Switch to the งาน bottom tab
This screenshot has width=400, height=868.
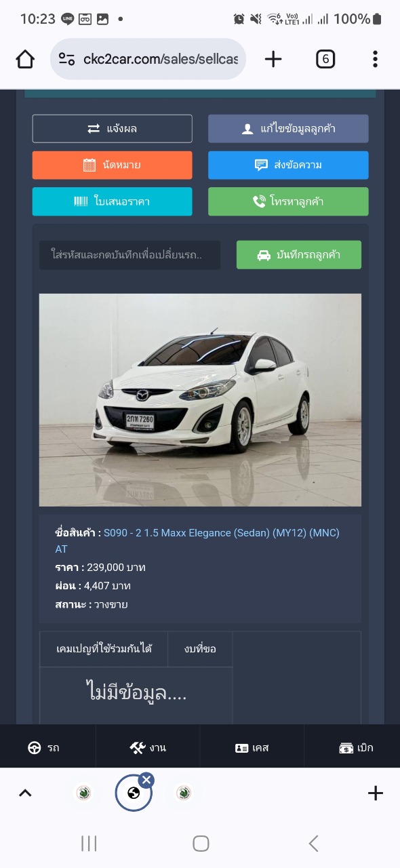click(x=148, y=748)
